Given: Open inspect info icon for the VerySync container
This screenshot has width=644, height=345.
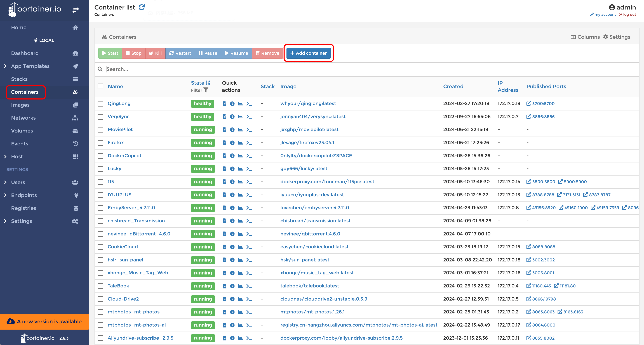Looking at the screenshot, I should coord(232,117).
